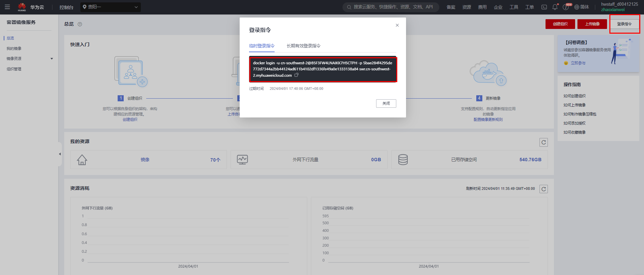
Task: Switch to the 长期有效登录指令 tab
Action: (304, 46)
